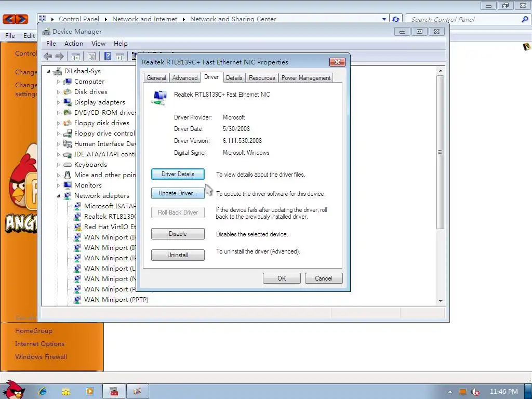Click Show/Hide Console Tree toolbar icon
The image size is (532, 399).
76,56
